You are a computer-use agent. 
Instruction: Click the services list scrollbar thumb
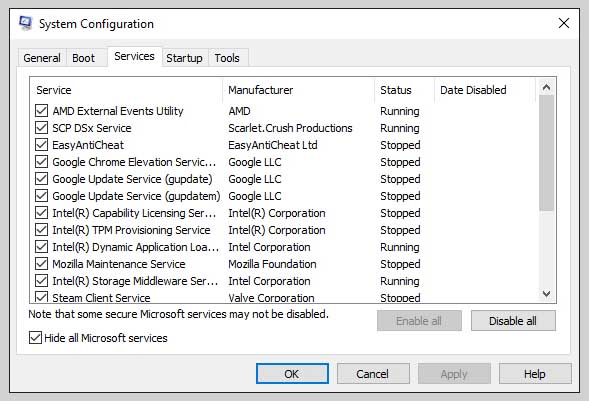pos(547,153)
